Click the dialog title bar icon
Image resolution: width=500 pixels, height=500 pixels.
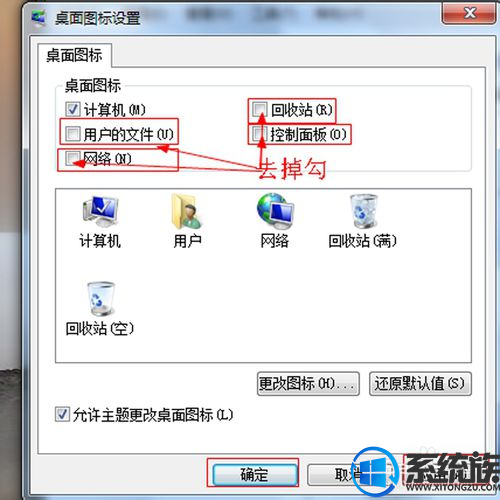pos(39,17)
